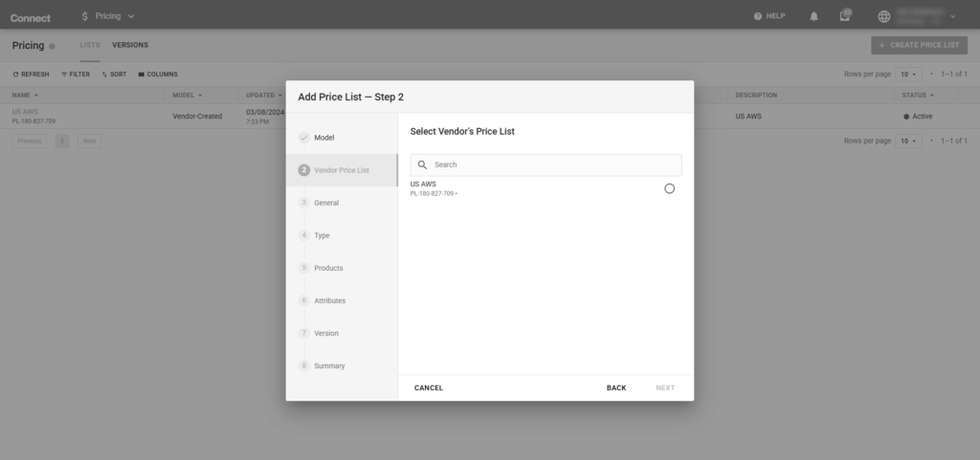Viewport: 980px width, 460px height.
Task: Click the Sort toolbar option
Action: click(114, 74)
